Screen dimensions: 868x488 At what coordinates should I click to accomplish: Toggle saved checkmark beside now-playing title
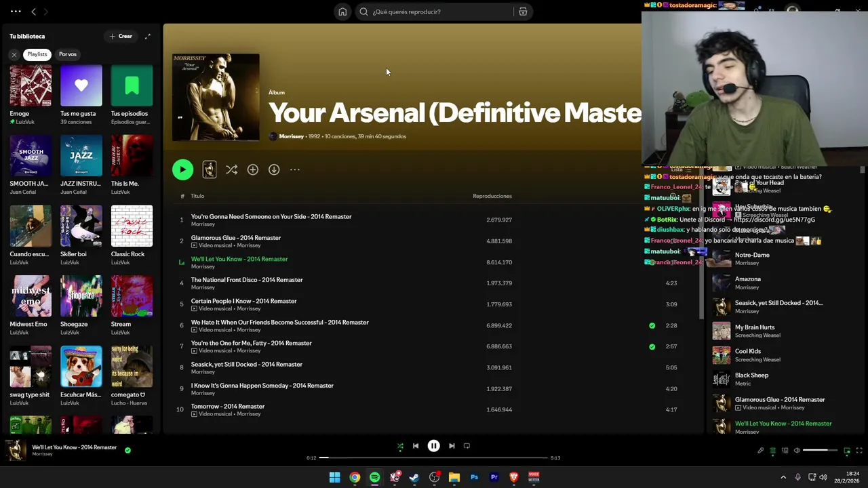pyautogui.click(x=127, y=450)
